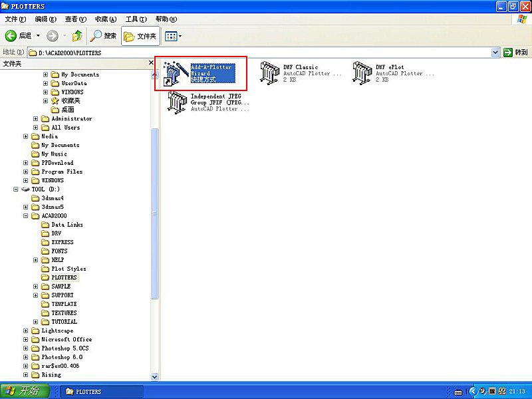Click the clock in the system tray
Screen dimensions: 532x399
pos(517,391)
